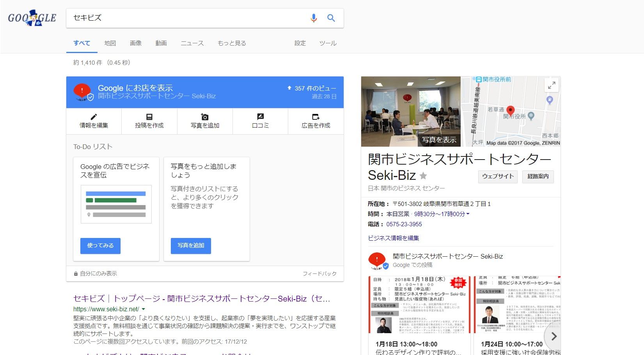Open the ビジネス情報を編集 link
This screenshot has height=355, width=644.
[x=394, y=238]
